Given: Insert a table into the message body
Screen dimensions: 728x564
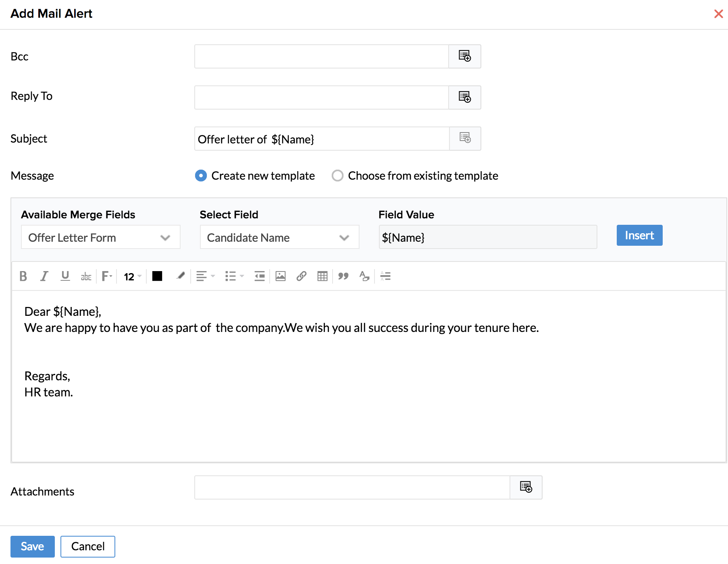Looking at the screenshot, I should point(322,276).
